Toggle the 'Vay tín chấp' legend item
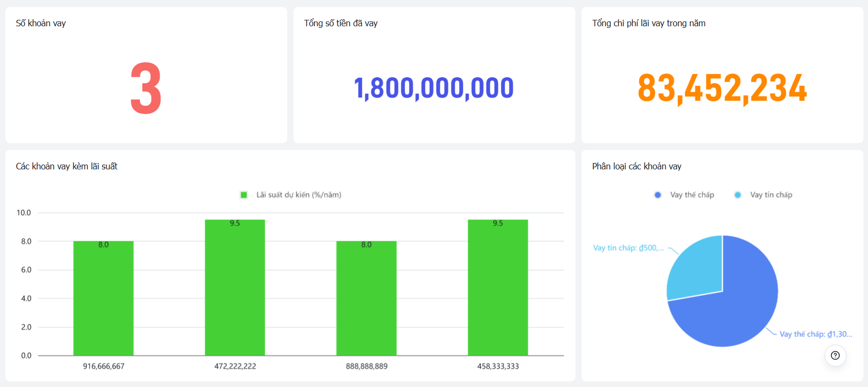 (x=763, y=195)
